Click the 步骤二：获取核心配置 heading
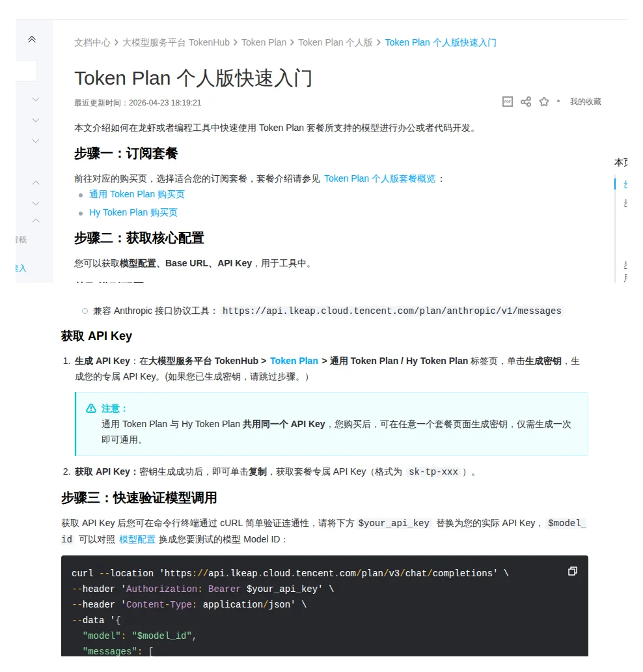 pyautogui.click(x=139, y=238)
